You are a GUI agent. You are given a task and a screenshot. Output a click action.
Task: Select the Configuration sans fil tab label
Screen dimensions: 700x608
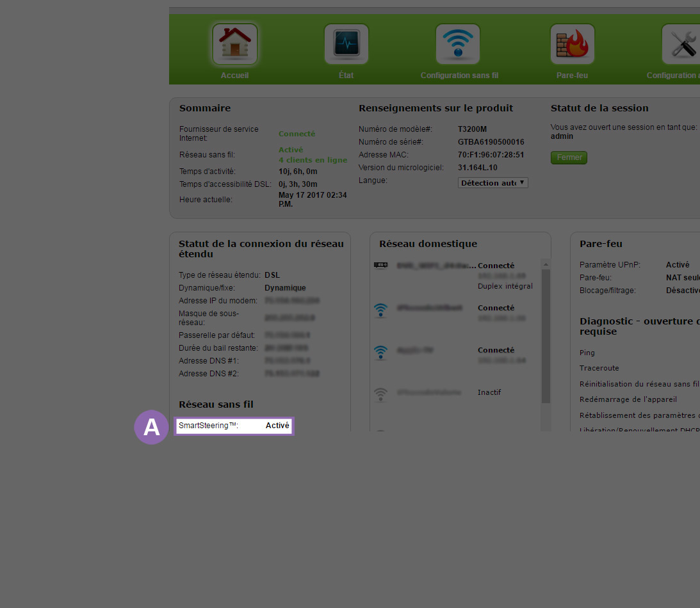point(459,76)
